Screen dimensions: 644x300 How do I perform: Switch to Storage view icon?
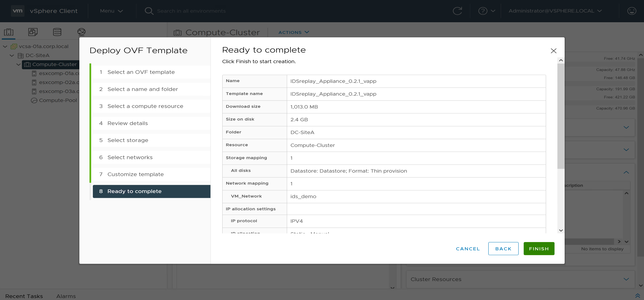(x=57, y=32)
